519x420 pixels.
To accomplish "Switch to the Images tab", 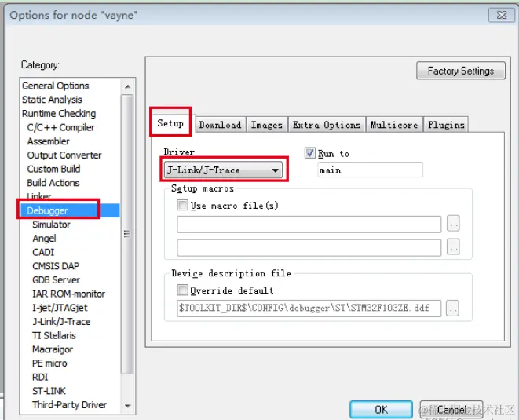I will [267, 125].
